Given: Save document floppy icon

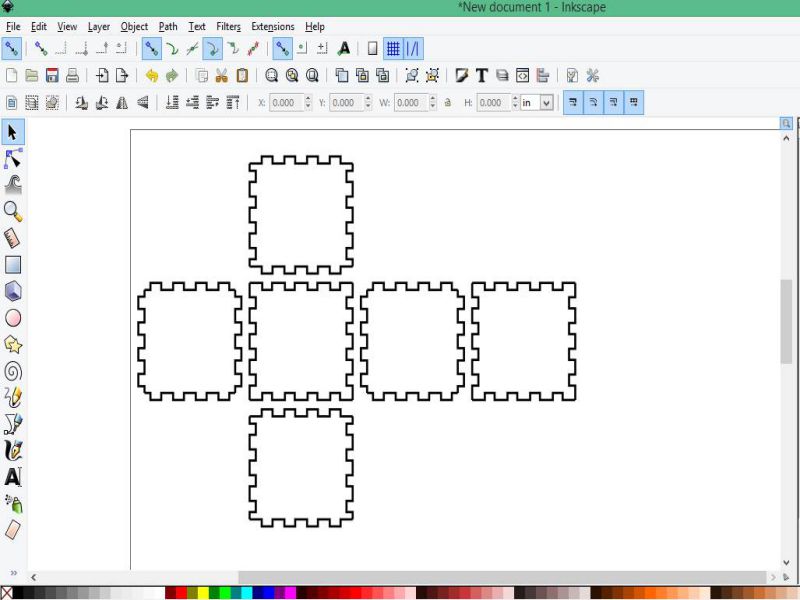Looking at the screenshot, I should (x=52, y=76).
